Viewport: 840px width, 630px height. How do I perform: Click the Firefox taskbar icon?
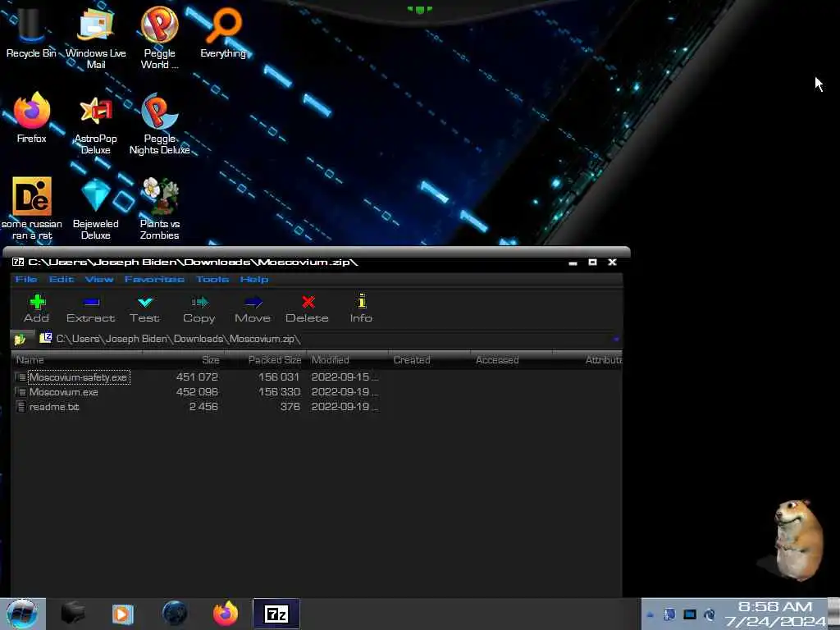coord(226,614)
